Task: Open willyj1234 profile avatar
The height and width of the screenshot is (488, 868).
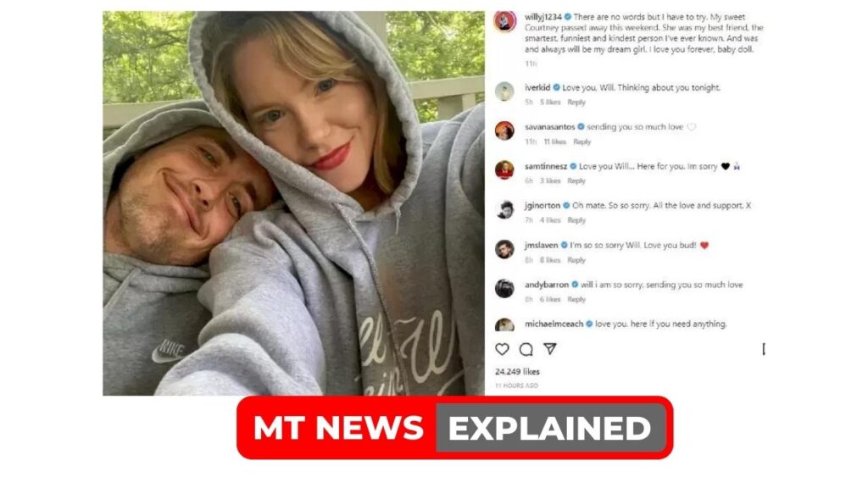Action: (x=505, y=21)
